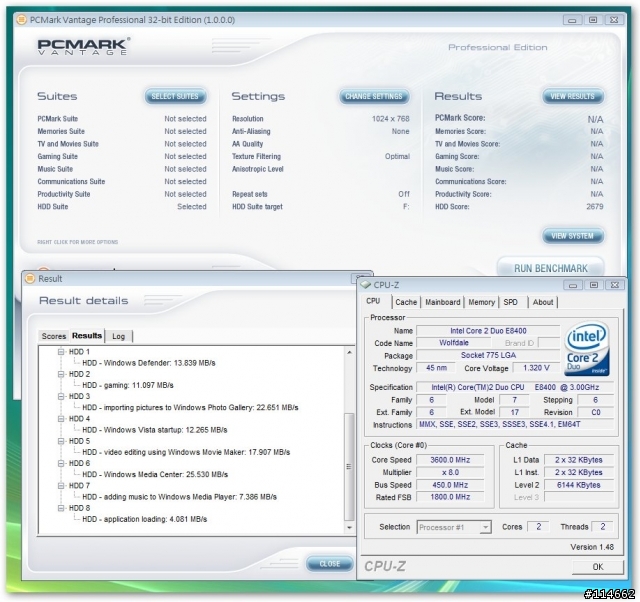Click the results list scrollbar down arrow

pos(349,528)
